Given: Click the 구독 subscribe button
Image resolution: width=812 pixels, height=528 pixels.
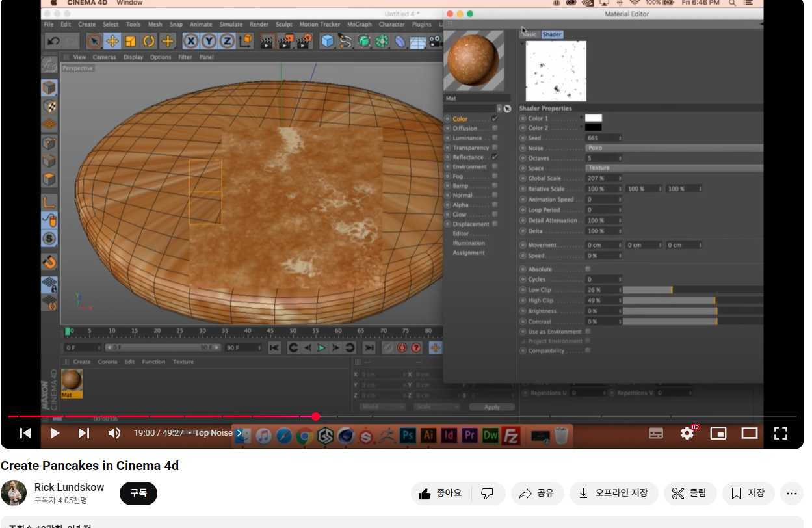Looking at the screenshot, I should click(138, 494).
